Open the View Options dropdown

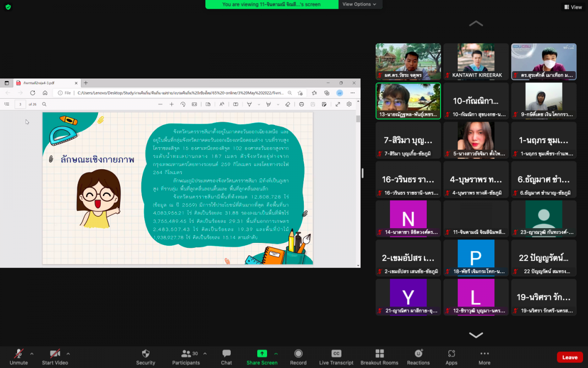[x=359, y=4]
